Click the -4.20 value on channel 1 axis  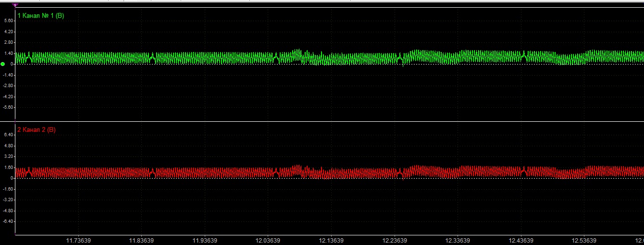point(7,96)
